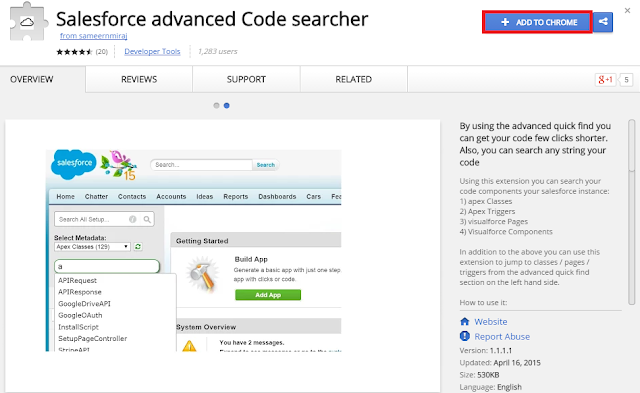Click the Google +1 button

(x=605, y=80)
